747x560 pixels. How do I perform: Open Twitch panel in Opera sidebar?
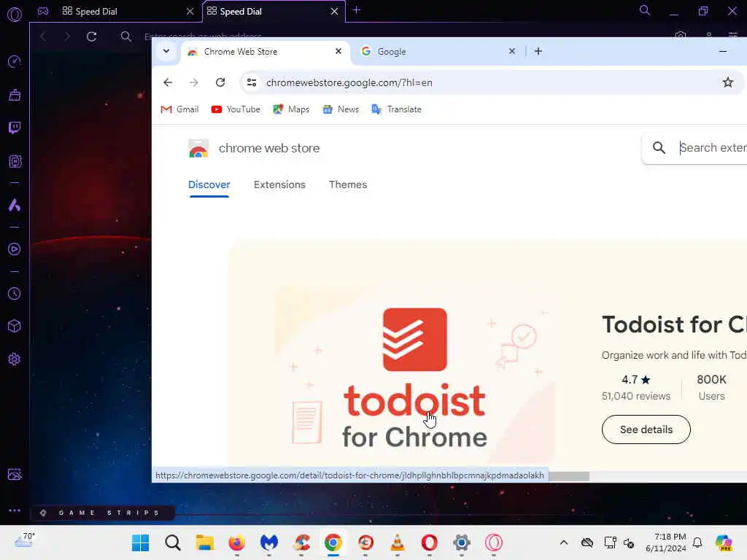click(x=15, y=128)
